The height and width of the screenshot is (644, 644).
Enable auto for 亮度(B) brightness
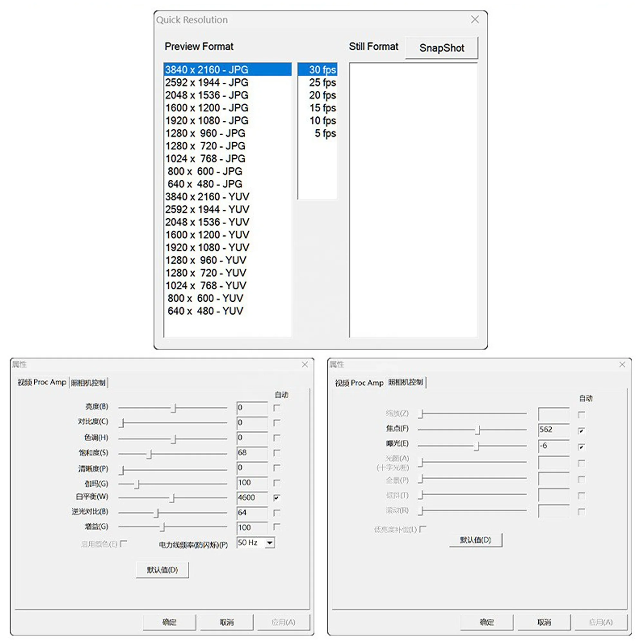pyautogui.click(x=276, y=408)
